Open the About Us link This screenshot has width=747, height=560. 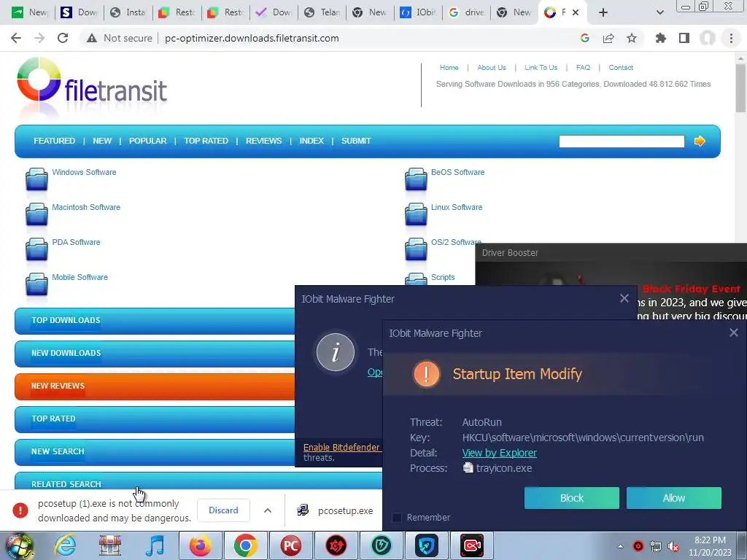click(x=492, y=68)
